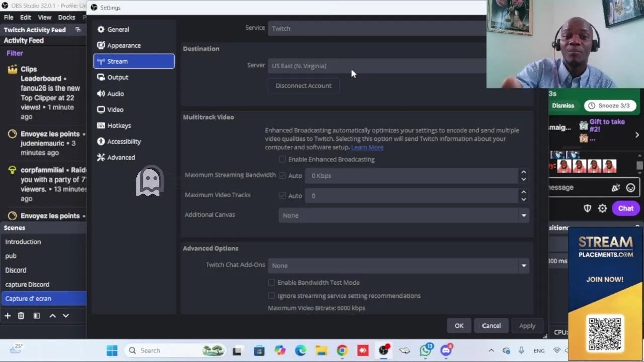Image resolution: width=644 pixels, height=362 pixels.
Task: Open the File menu in OBS
Action: point(9,17)
